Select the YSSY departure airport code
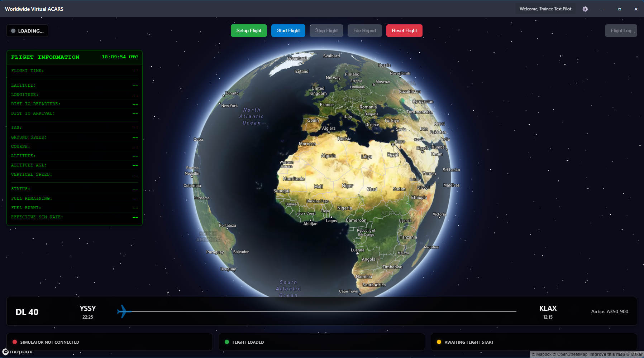644x358 pixels. 87,308
